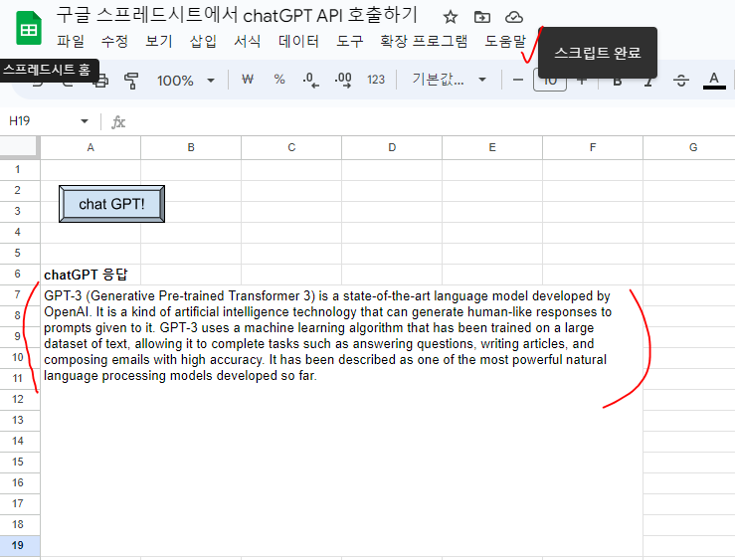Select column E header
735x560 pixels.
[492, 147]
